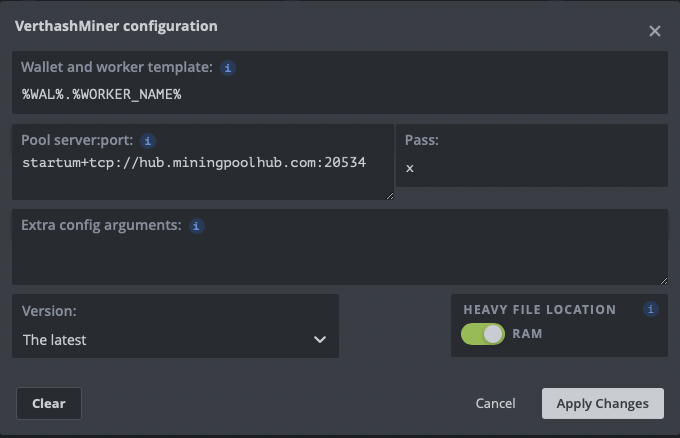Close the VerthashMiner configuration dialog
This screenshot has height=438, width=680.
[x=654, y=31]
